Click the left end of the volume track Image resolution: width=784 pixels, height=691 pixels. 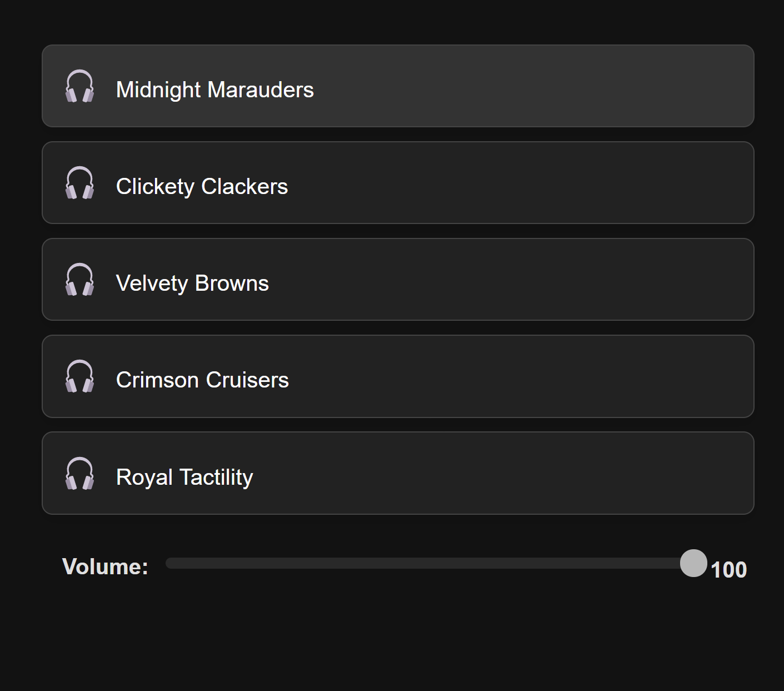tap(169, 563)
